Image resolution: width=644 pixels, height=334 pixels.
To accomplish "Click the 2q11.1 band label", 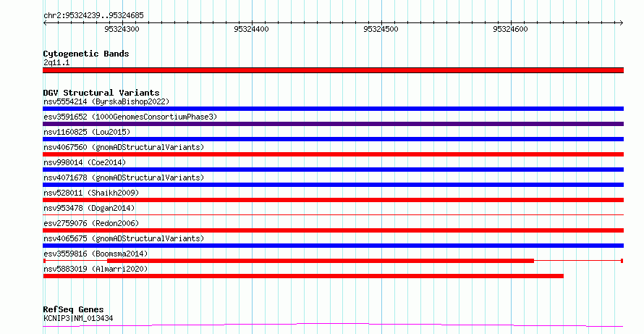I will 56,62.
